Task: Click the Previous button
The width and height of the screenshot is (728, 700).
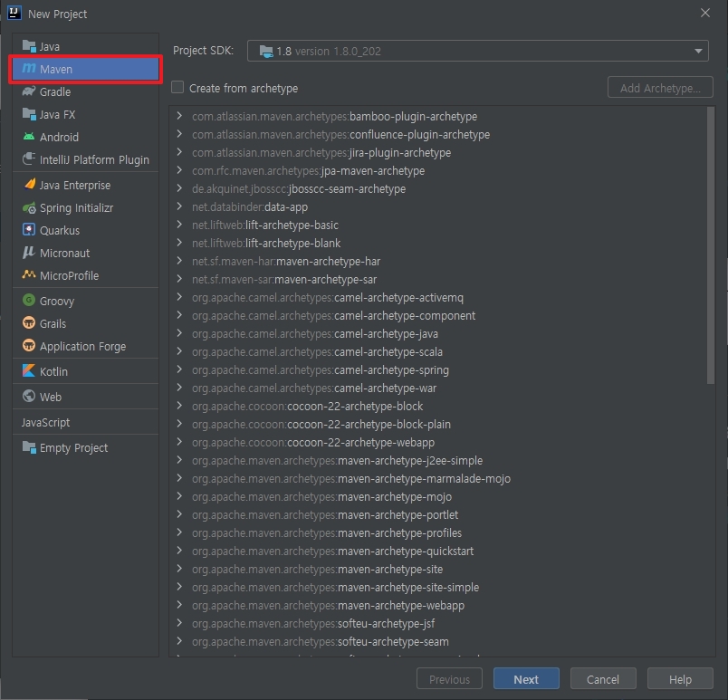Action: [449, 679]
